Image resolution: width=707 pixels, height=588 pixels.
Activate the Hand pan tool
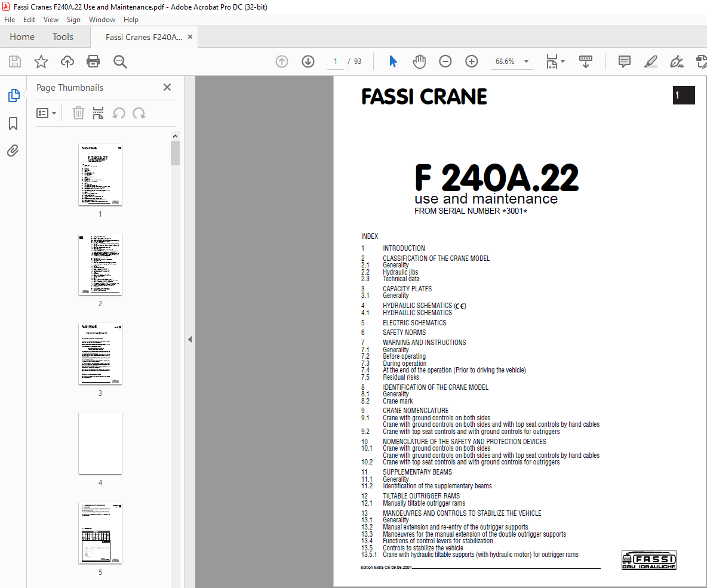pyautogui.click(x=419, y=61)
